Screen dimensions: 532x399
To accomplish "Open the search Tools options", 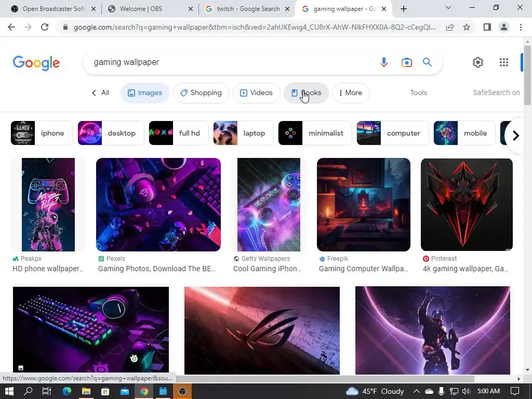I will click(x=418, y=92).
